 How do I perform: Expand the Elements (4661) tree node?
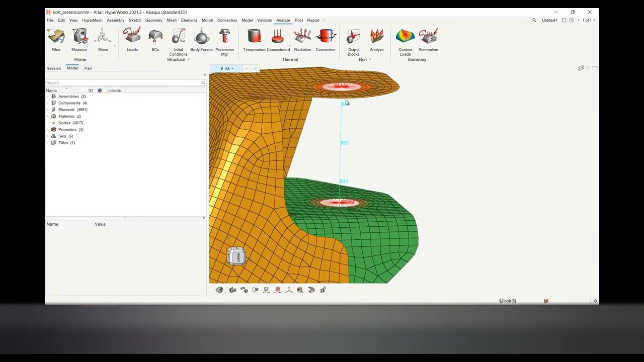pos(48,110)
